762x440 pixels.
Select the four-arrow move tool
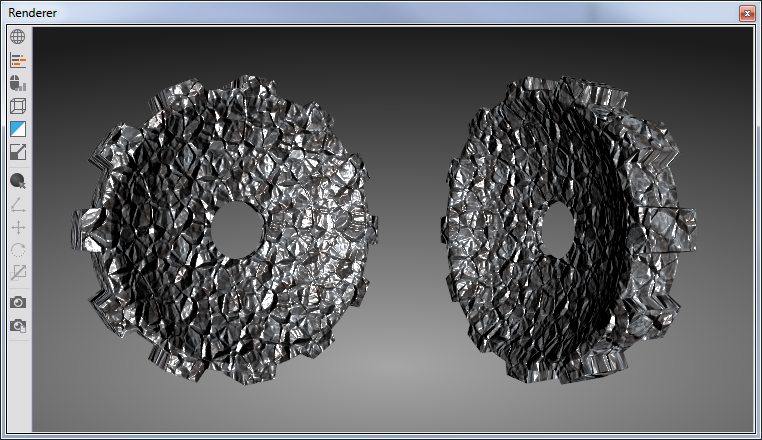pyautogui.click(x=18, y=228)
